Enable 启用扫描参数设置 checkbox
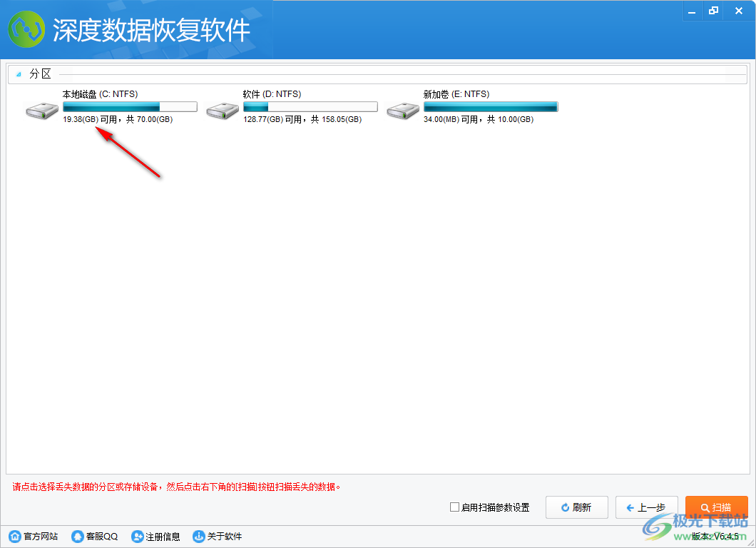 (x=454, y=507)
